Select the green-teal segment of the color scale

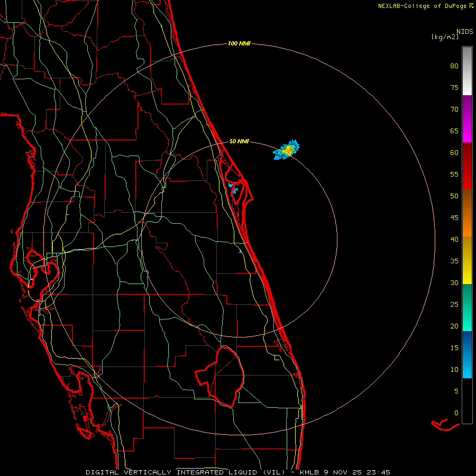[x=467, y=307]
